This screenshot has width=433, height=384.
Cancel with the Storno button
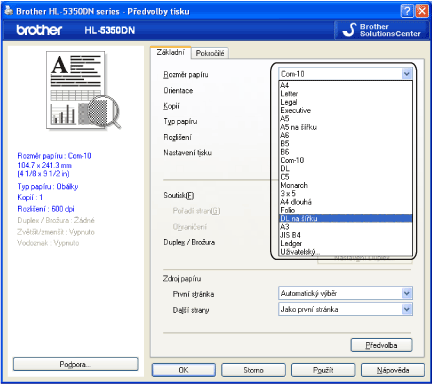pyautogui.click(x=253, y=370)
